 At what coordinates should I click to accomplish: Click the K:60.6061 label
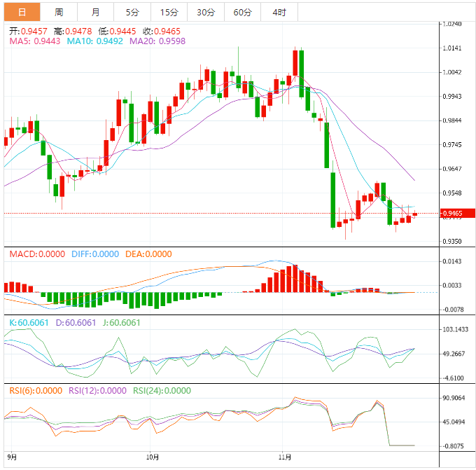coord(29,322)
